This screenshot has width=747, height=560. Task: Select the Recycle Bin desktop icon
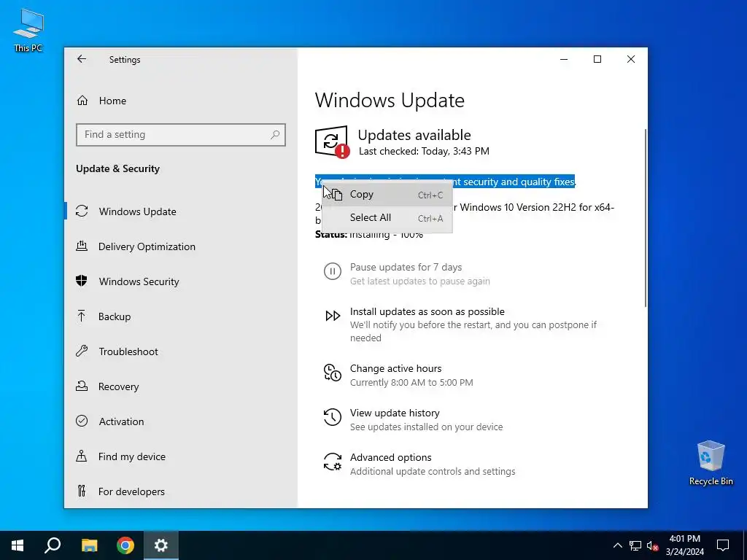[x=711, y=463]
